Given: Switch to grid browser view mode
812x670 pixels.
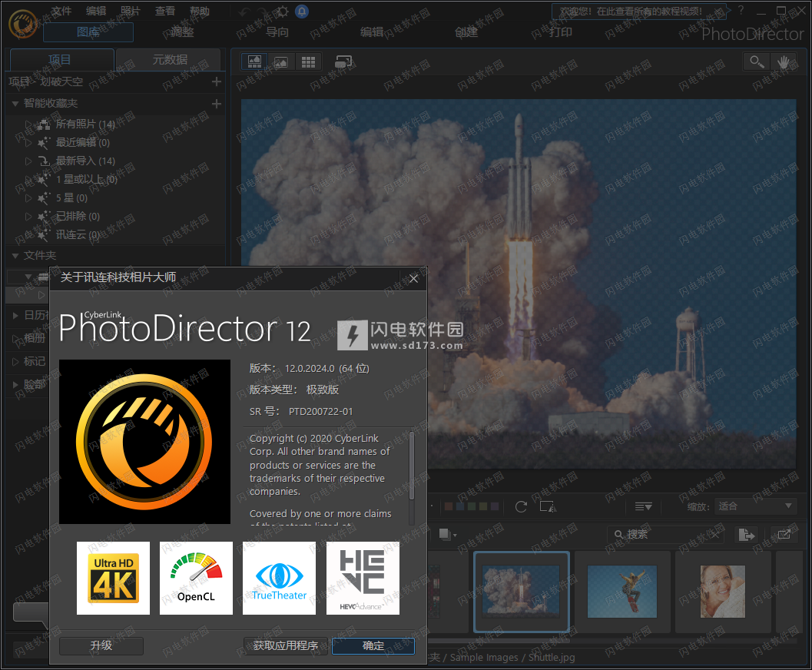Looking at the screenshot, I should point(308,62).
